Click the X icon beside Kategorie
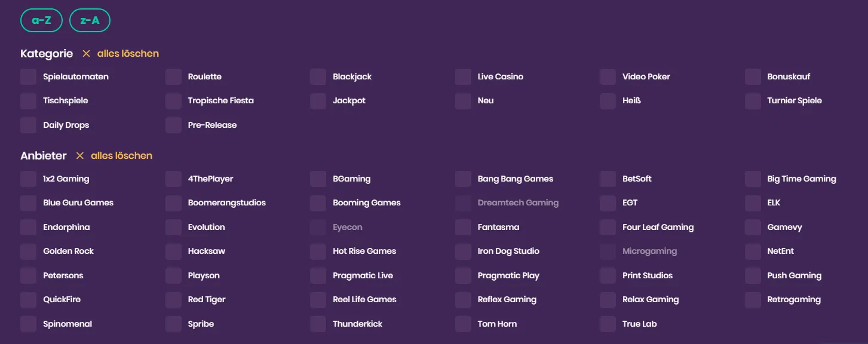The image size is (868, 344). tap(86, 54)
